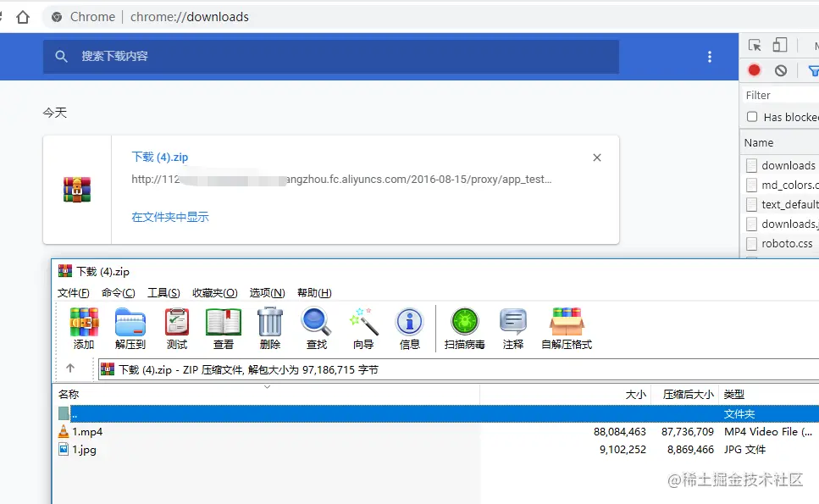Select DevTools inspect element tool
Screen dimensions: 819x504
[x=755, y=46]
